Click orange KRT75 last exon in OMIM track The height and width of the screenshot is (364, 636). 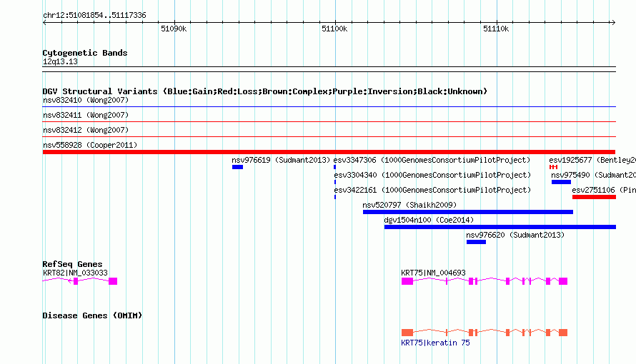click(x=563, y=333)
